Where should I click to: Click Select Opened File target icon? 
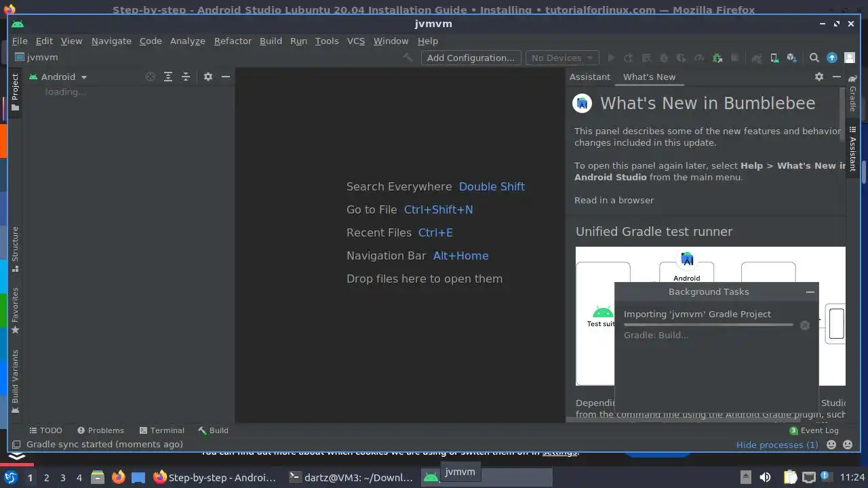point(151,77)
